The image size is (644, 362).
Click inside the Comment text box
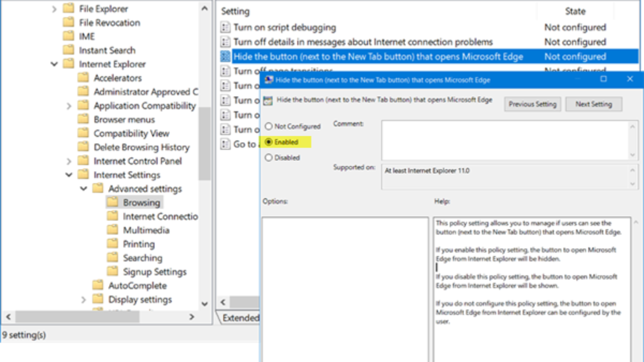(x=504, y=140)
